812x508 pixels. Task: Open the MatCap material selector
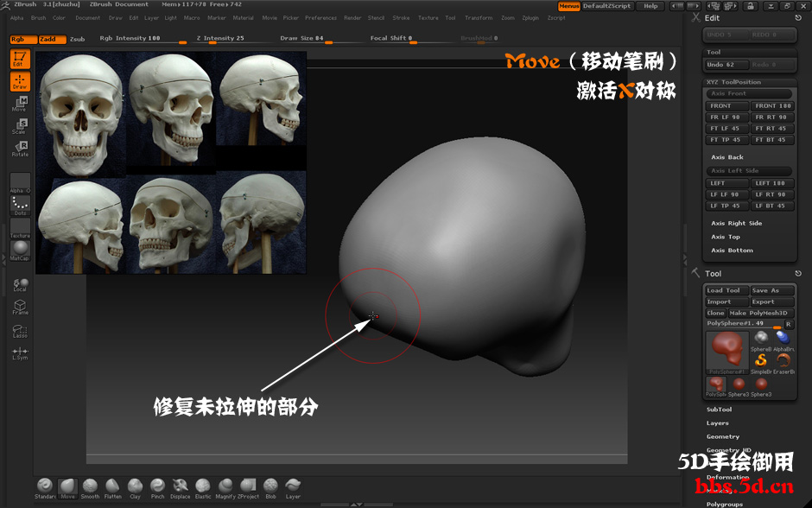tap(20, 251)
